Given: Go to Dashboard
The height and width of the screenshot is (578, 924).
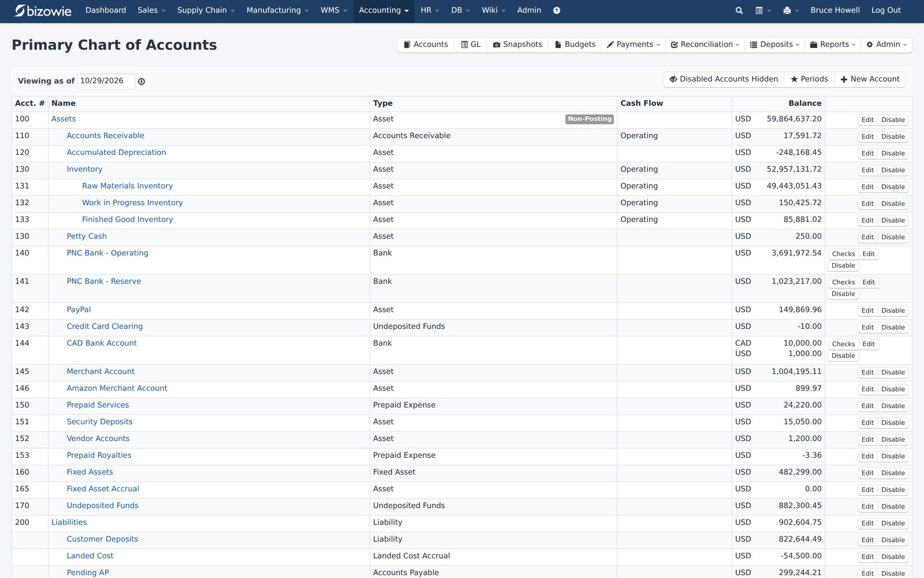Looking at the screenshot, I should [x=106, y=10].
